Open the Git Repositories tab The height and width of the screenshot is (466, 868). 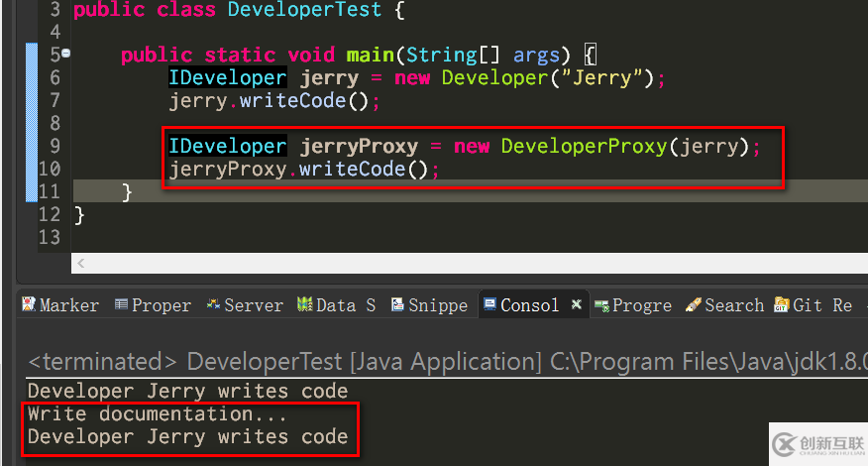pyautogui.click(x=814, y=305)
